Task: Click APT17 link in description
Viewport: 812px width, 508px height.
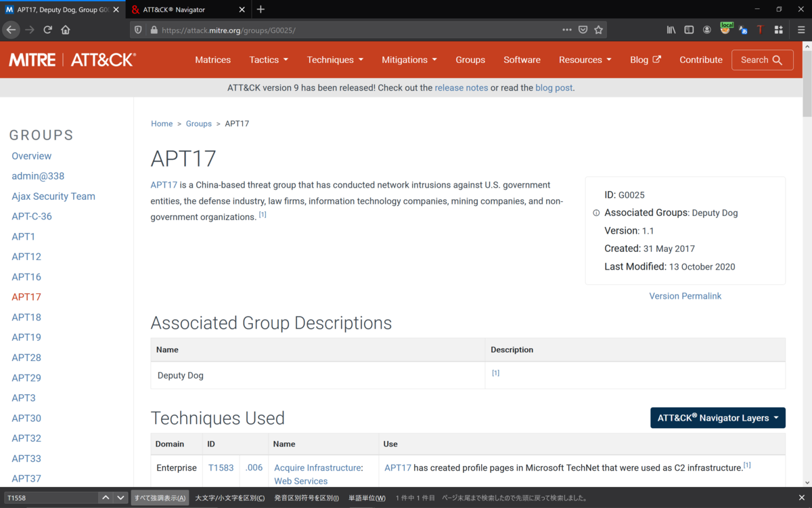Action: (164, 185)
